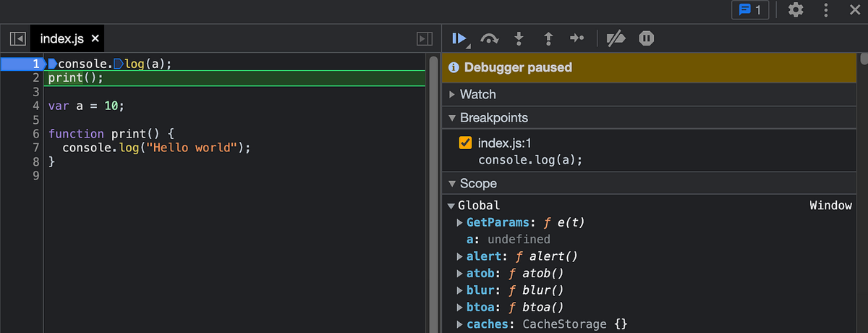Viewport: 868px width, 333px height.
Task: Click line number 2 in gutter
Action: click(35, 78)
